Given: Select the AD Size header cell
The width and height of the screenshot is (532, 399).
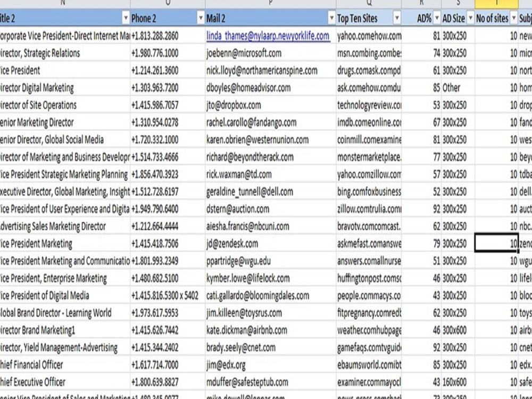Looking at the screenshot, I should click(x=458, y=18).
